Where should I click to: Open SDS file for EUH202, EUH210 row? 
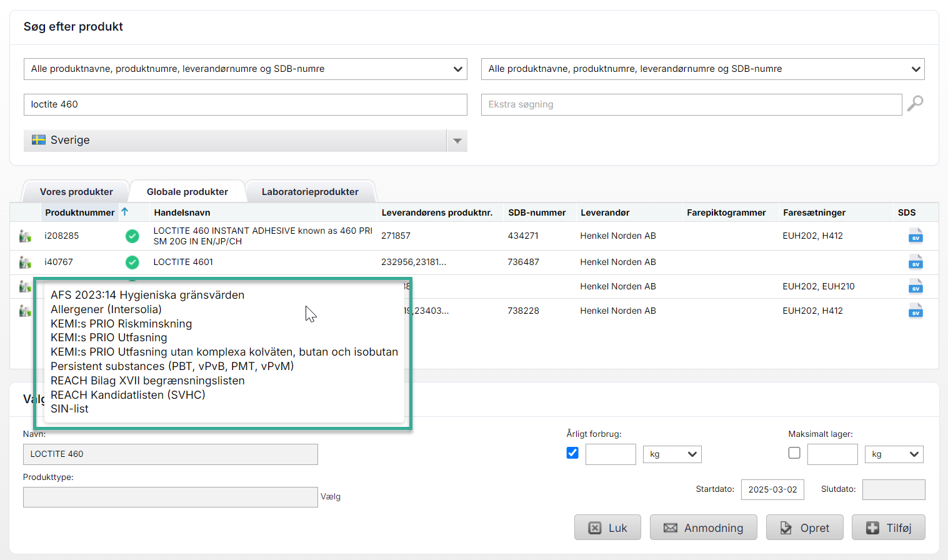coord(916,286)
